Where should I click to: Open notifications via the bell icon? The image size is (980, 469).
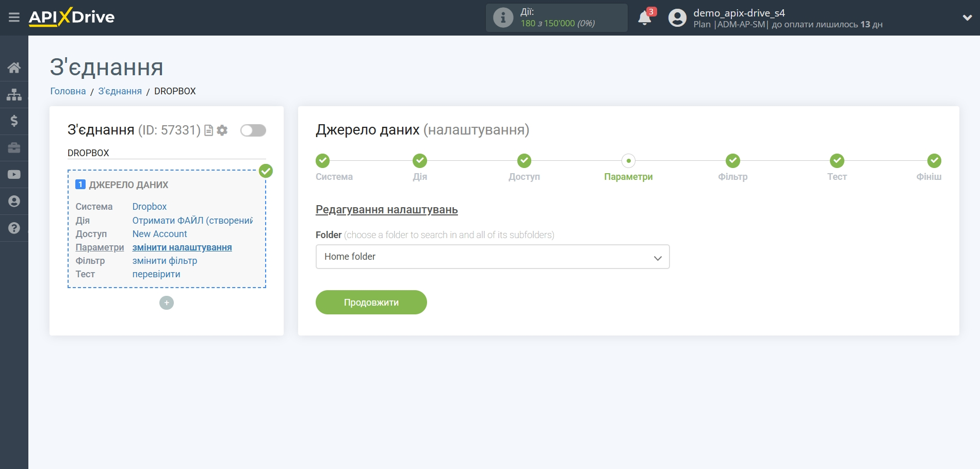644,17
